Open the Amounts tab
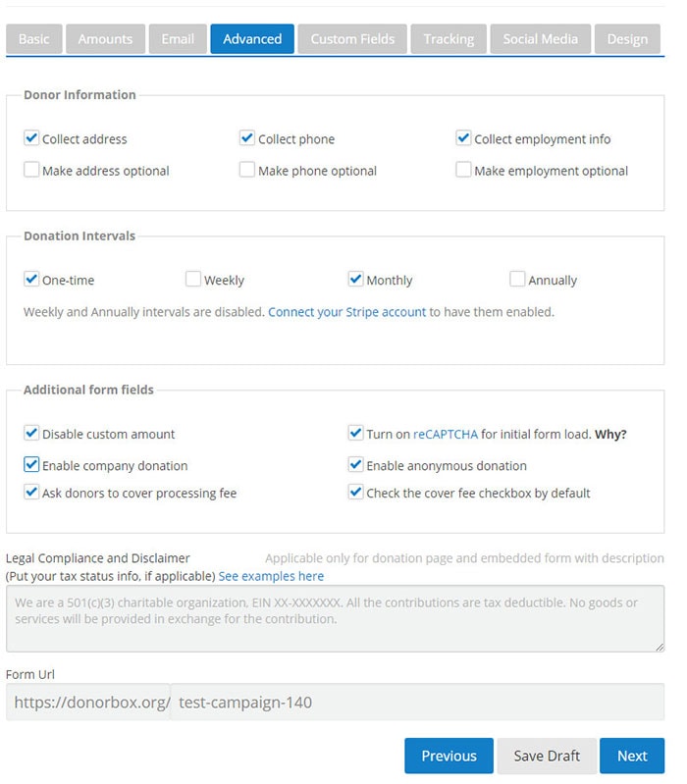Viewport: 687px width, 784px height. (105, 39)
